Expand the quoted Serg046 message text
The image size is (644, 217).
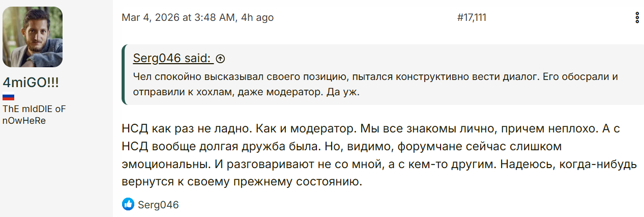point(376,85)
